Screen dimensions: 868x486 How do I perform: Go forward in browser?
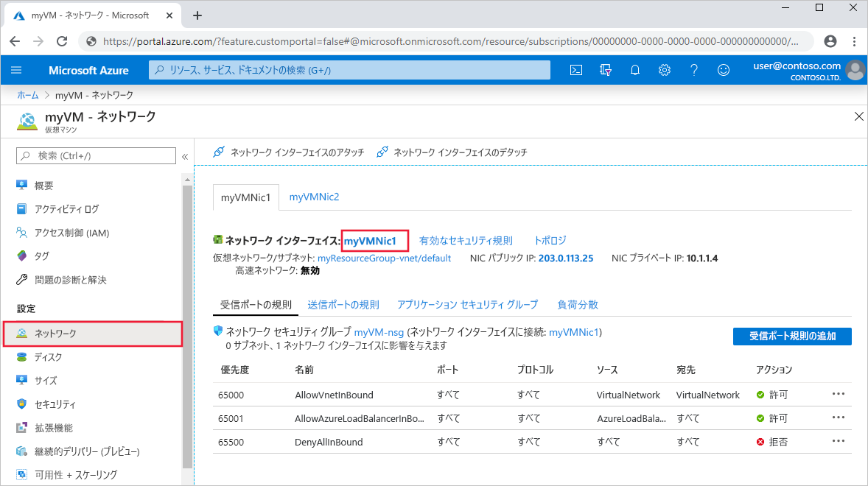coord(38,41)
